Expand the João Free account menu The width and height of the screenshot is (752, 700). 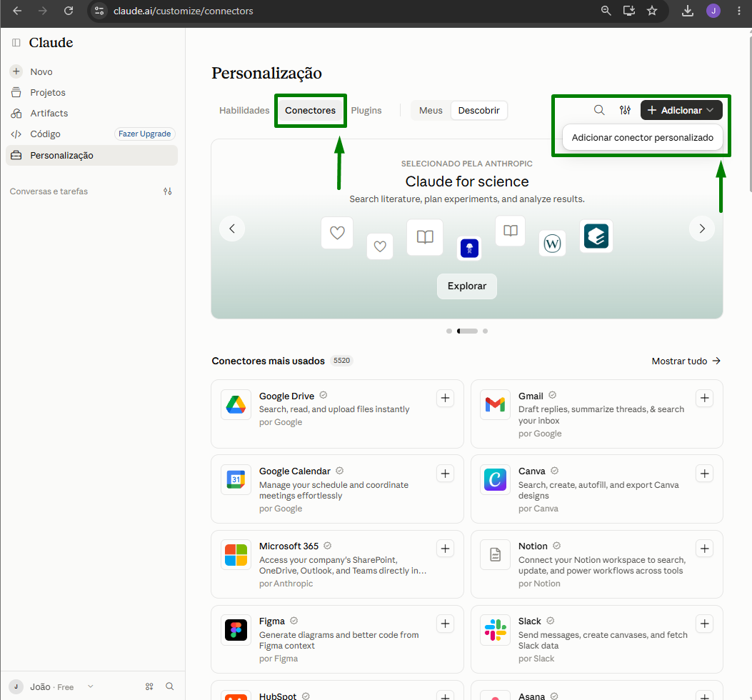(51, 687)
